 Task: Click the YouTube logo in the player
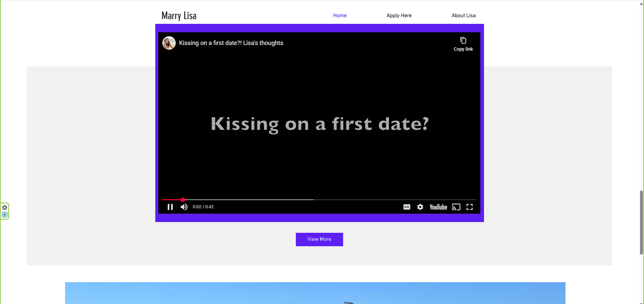(x=438, y=207)
